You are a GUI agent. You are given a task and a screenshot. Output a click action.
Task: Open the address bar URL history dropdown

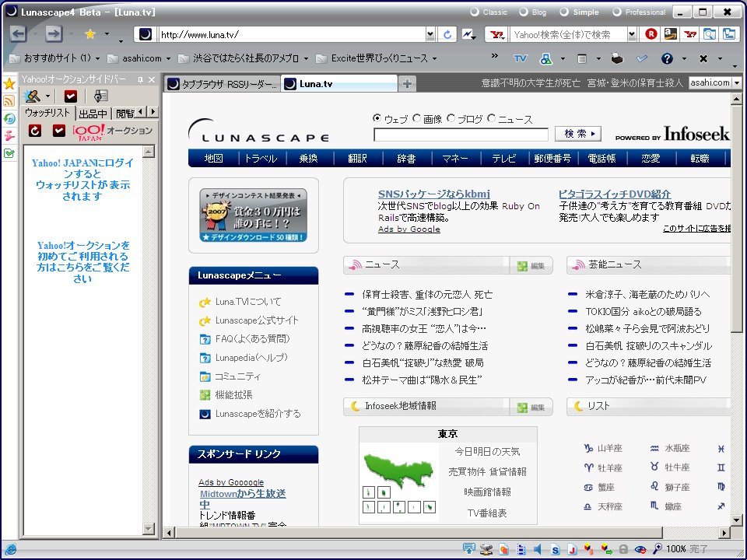pos(430,34)
